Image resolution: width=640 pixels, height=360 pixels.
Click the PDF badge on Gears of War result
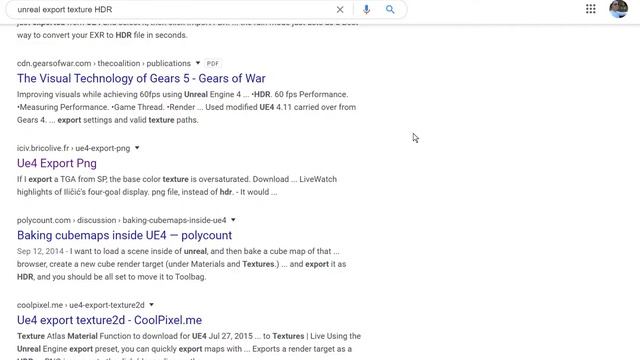212,63
